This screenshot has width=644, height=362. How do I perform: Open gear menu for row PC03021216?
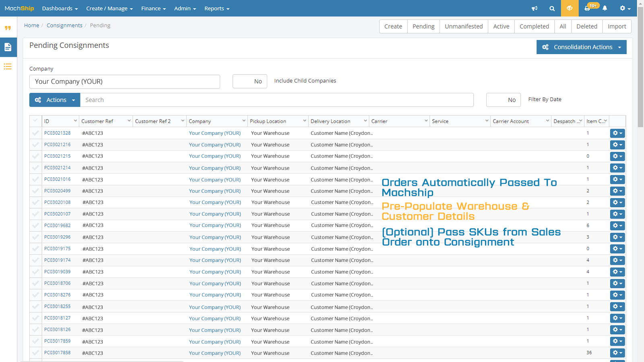[x=617, y=145]
